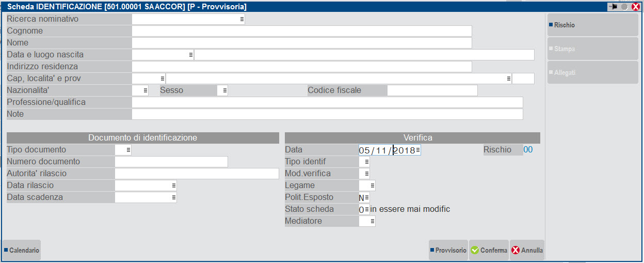
Task: Open the Rischio side panel item
Action: click(x=592, y=25)
